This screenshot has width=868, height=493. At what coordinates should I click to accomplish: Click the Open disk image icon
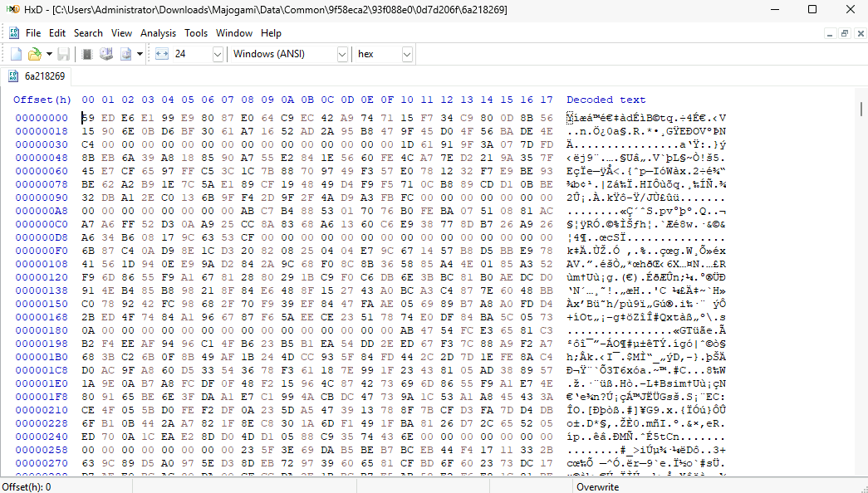pos(125,54)
